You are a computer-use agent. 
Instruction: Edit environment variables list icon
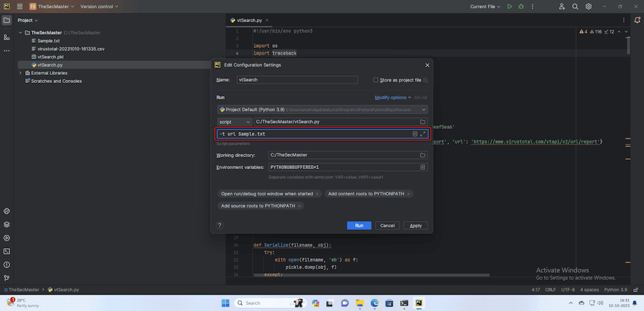point(423,167)
